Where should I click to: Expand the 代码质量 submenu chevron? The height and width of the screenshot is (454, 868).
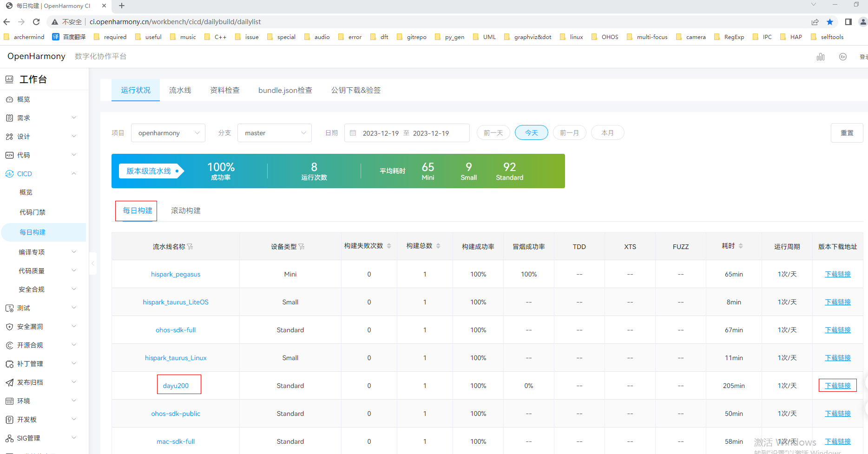(74, 270)
